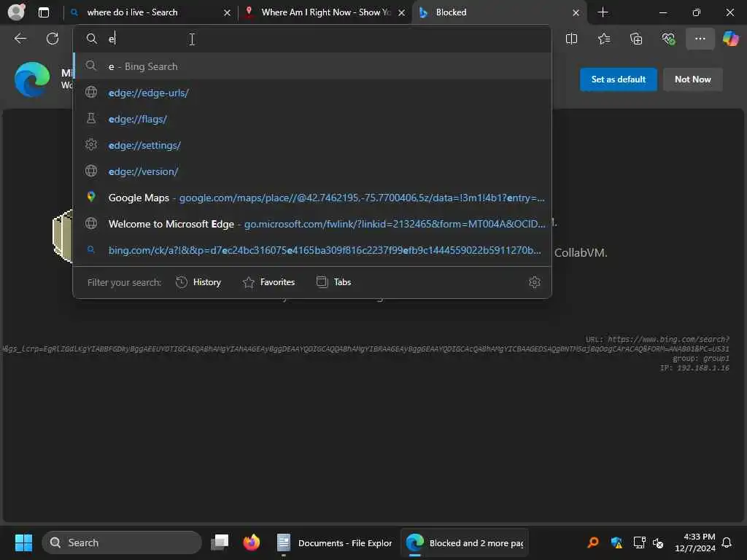
Task: Open the bing.com/ck/a suggestion
Action: point(312,250)
